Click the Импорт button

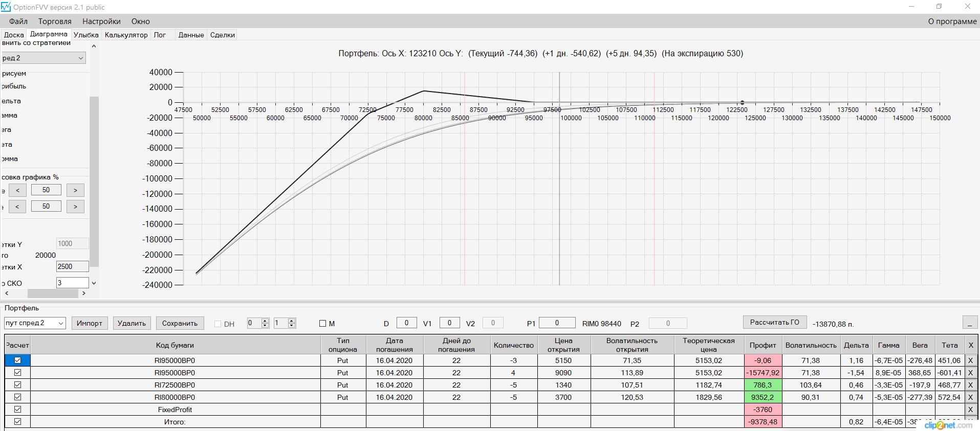tap(90, 323)
